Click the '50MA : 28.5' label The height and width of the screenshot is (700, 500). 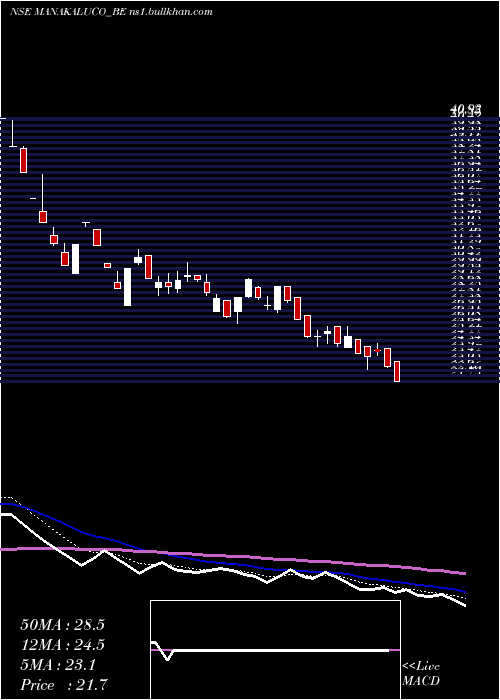(62, 625)
